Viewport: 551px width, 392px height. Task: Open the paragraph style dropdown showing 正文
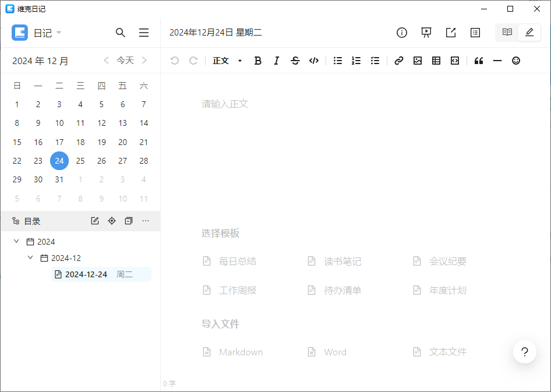point(227,60)
